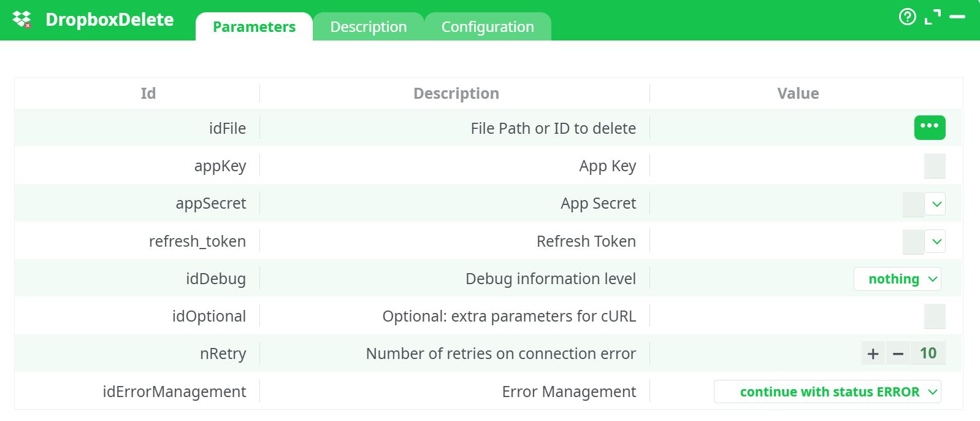This screenshot has height=421, width=980.
Task: Click the DropboxDelete logo icon
Action: (x=22, y=20)
